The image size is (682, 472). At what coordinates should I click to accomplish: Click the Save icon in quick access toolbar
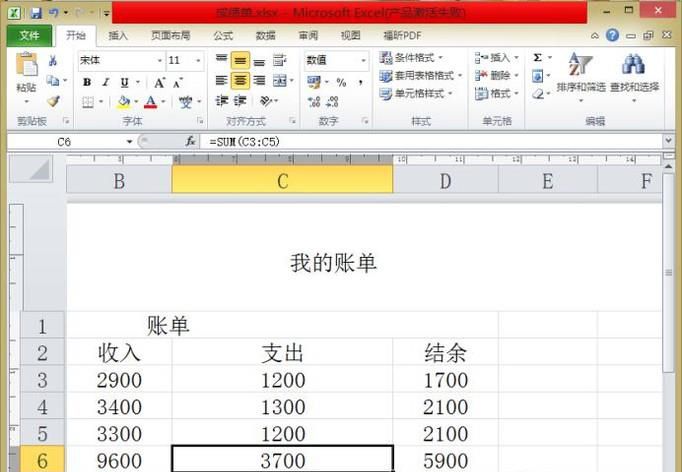coord(36,13)
